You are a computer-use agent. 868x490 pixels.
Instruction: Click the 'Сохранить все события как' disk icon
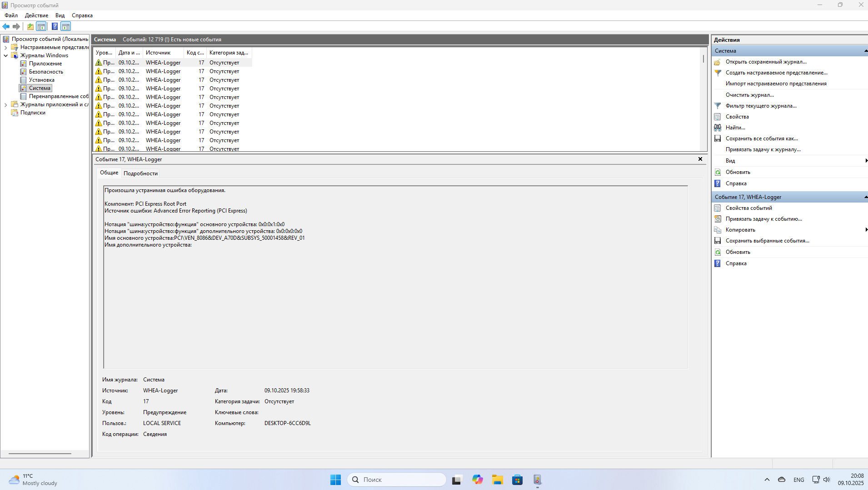[x=718, y=139]
